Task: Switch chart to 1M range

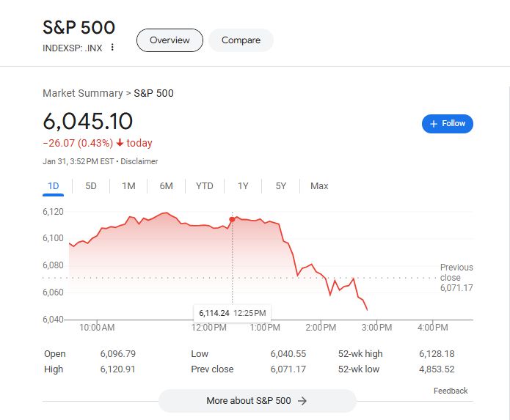Action: click(x=128, y=186)
